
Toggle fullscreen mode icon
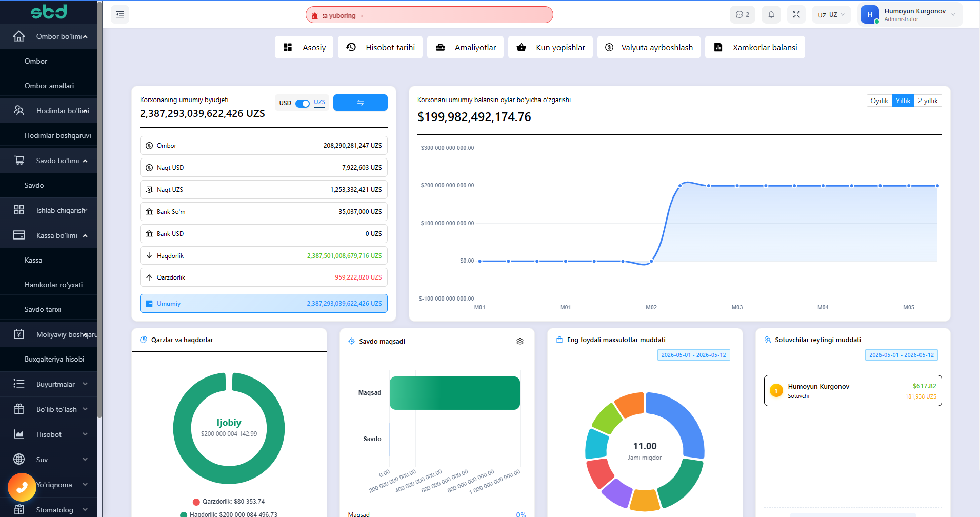click(796, 14)
